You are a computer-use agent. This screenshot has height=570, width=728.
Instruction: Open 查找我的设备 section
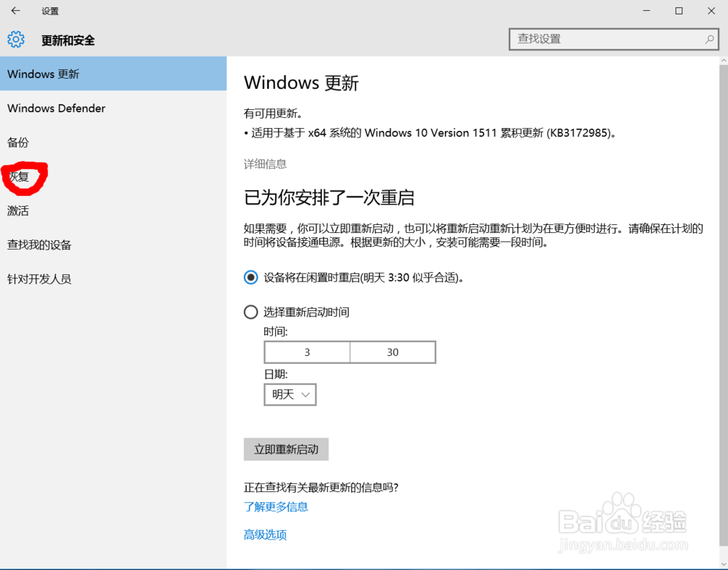coord(114,245)
